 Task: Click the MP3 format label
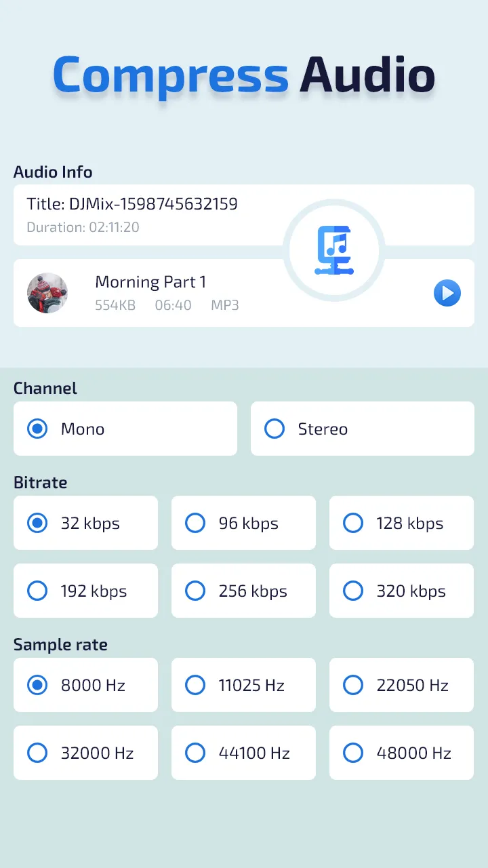click(225, 305)
